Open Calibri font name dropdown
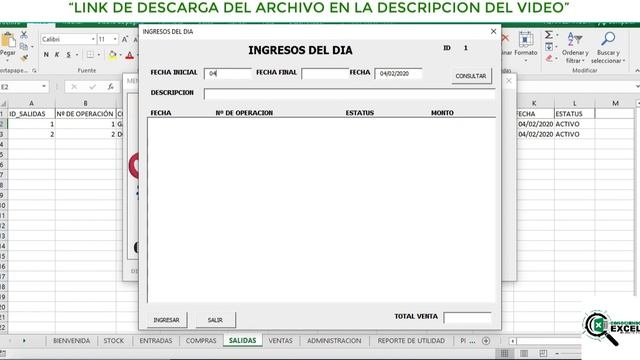640x360 pixels. pos(93,39)
